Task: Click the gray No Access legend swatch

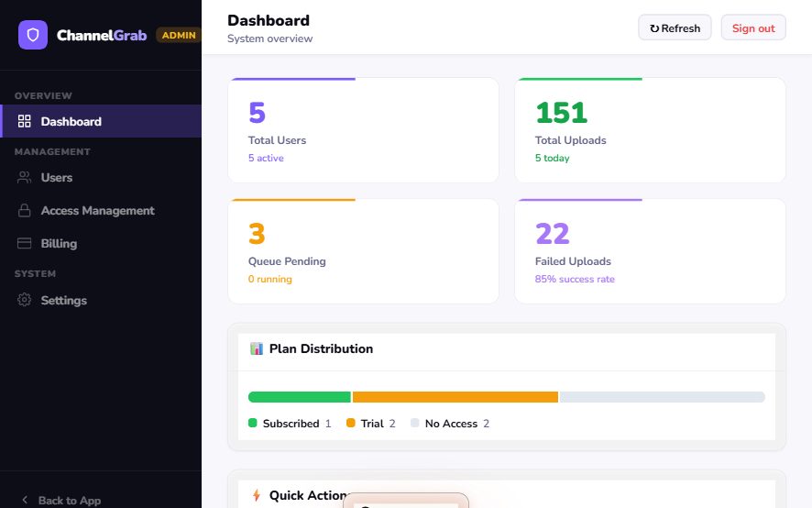Action: (415, 423)
